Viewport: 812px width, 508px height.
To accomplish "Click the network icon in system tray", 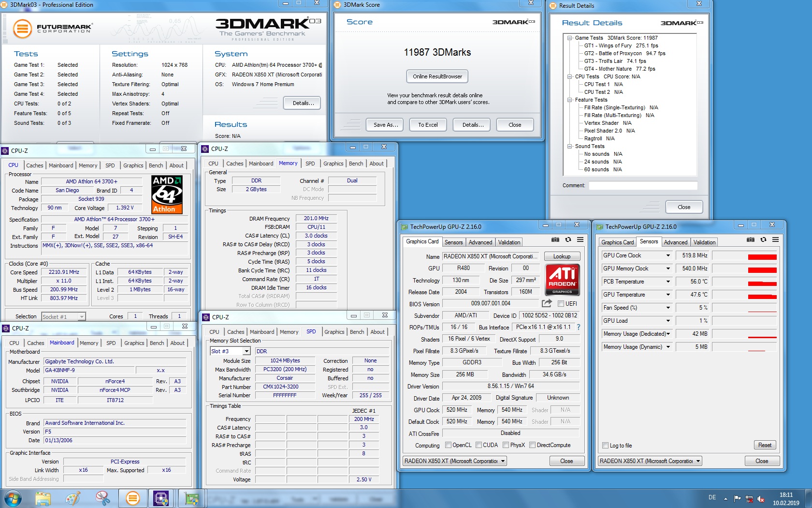I will point(749,499).
